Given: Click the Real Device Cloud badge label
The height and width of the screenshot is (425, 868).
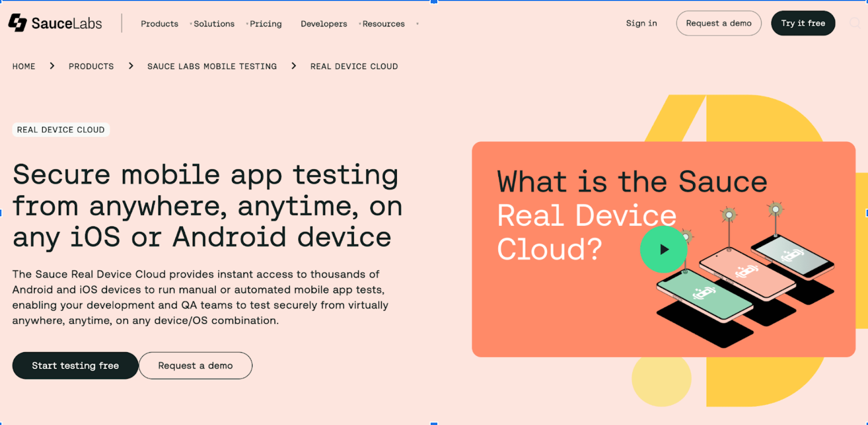Looking at the screenshot, I should (x=61, y=130).
